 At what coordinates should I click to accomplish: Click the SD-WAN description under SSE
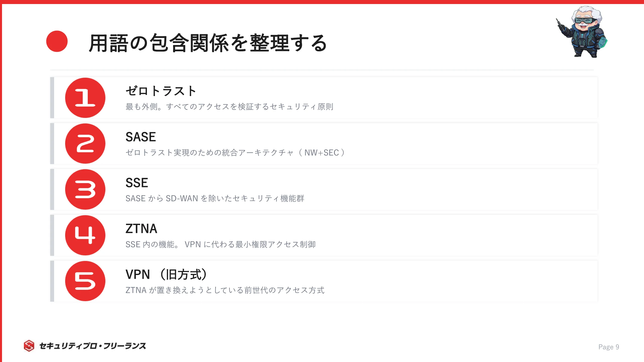click(x=215, y=199)
